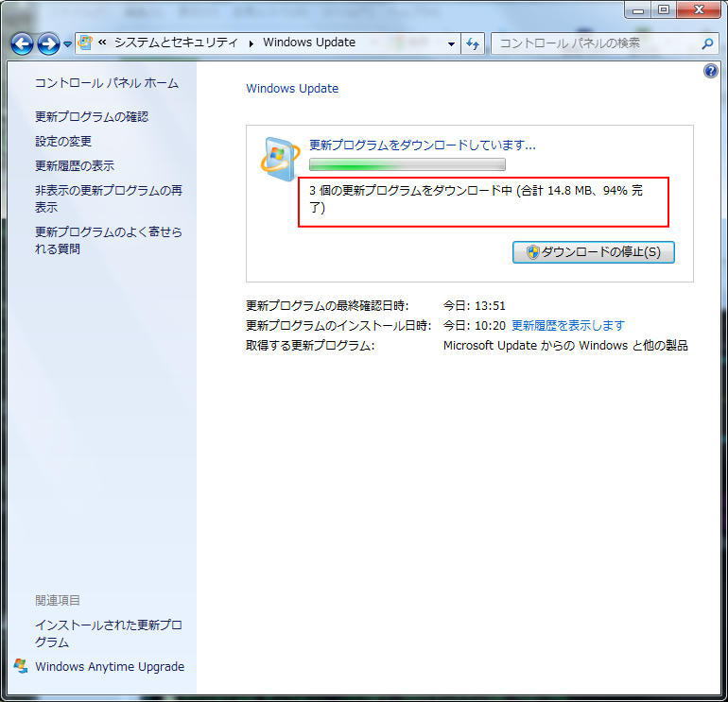Screen dimensions: 728x702
Task: Maximize the Windows Update window
Action: [664, 9]
